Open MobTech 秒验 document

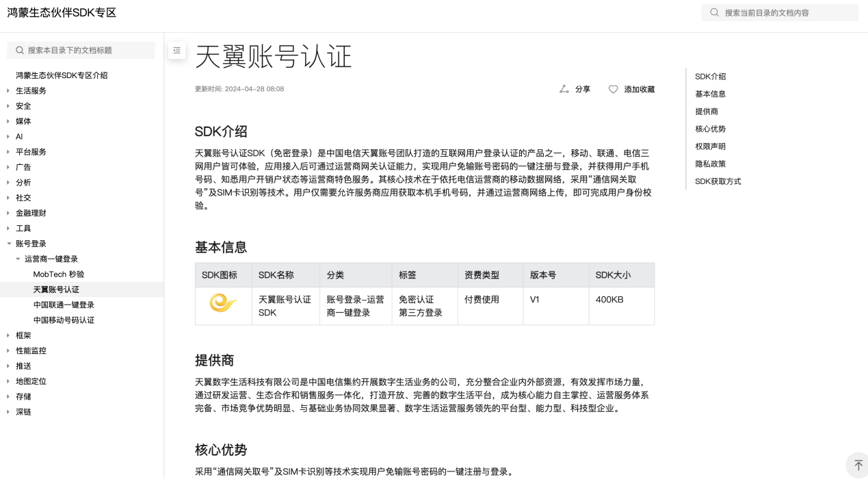[x=59, y=274]
